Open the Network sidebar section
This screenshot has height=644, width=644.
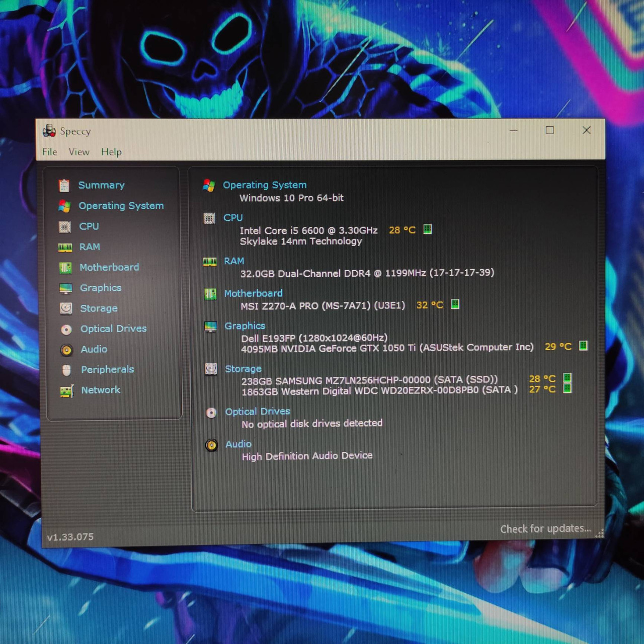pyautogui.click(x=101, y=390)
